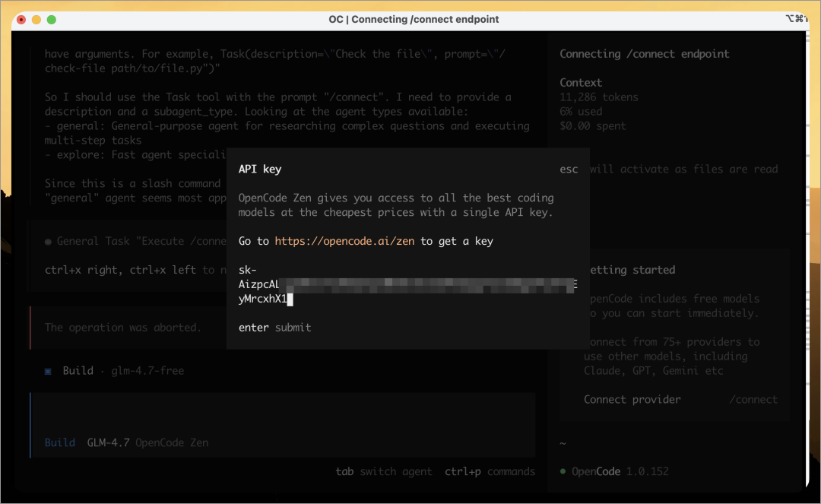Click enter submit in the dialog

pos(274,328)
